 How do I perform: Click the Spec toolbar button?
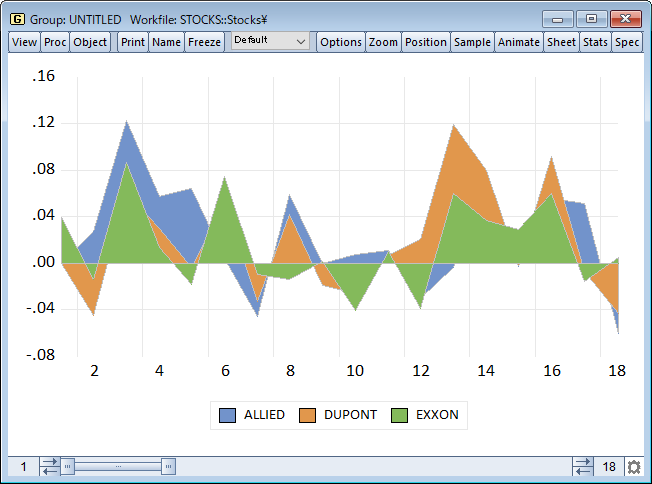point(627,42)
